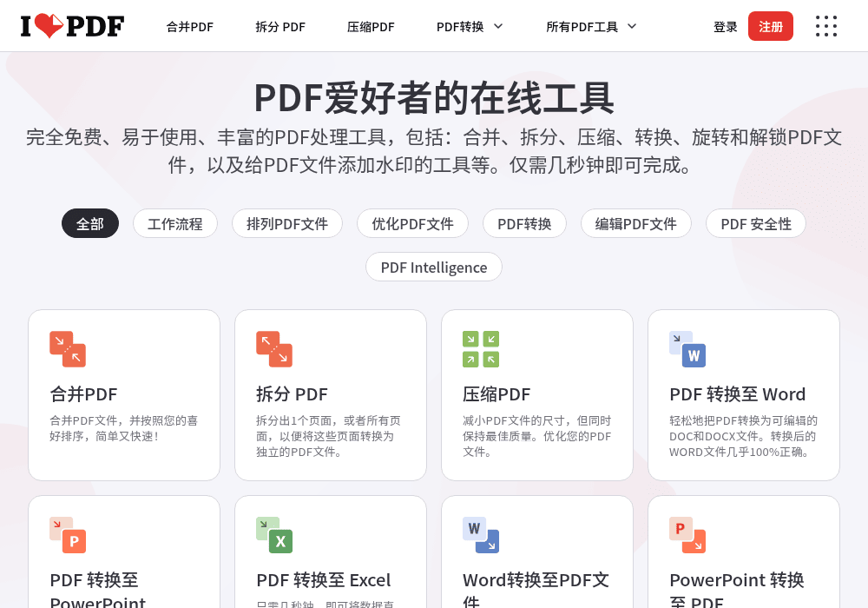The height and width of the screenshot is (608, 868).
Task: Open the PDF 转换至 Excel card title
Action: [323, 580]
